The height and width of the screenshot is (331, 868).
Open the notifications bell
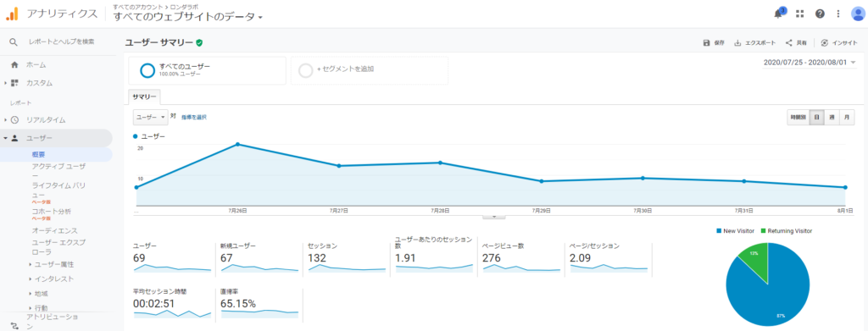click(778, 14)
